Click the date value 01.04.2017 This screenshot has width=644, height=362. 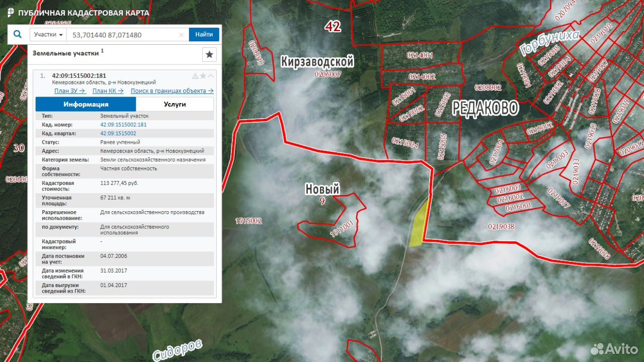[x=114, y=285]
